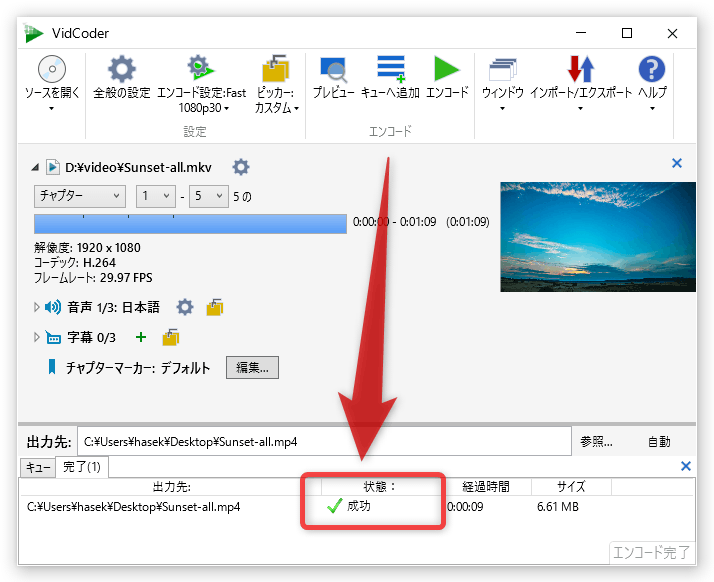Screen dimensions: 714x582
Task: Add subtitle with green plus icon
Action: tap(141, 337)
